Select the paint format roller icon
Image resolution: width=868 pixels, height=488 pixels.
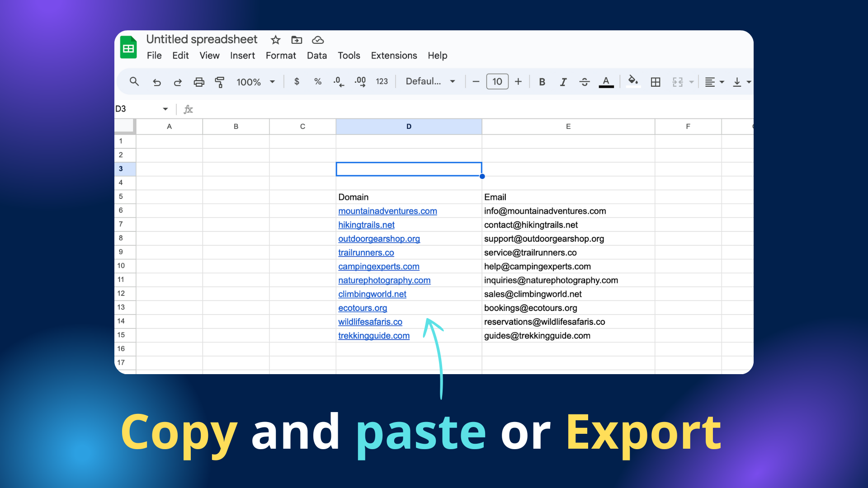(220, 82)
